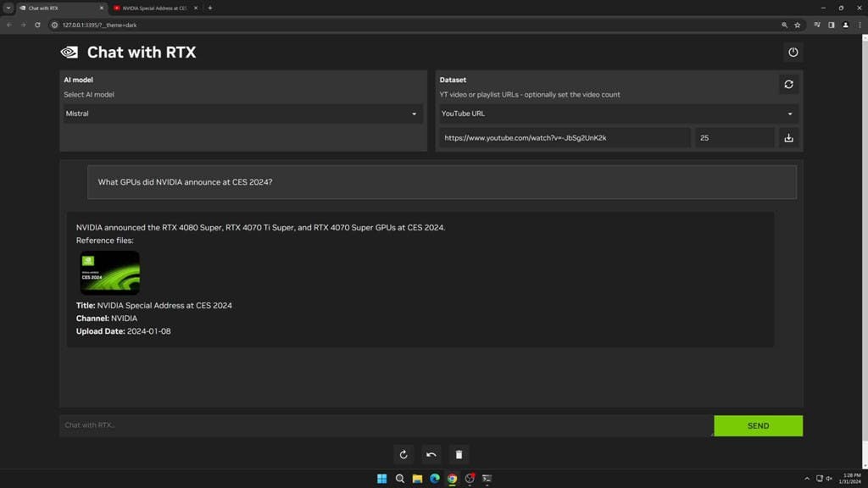Click the clock in the system tray
Viewport: 868px width, 488px height.
click(851, 479)
